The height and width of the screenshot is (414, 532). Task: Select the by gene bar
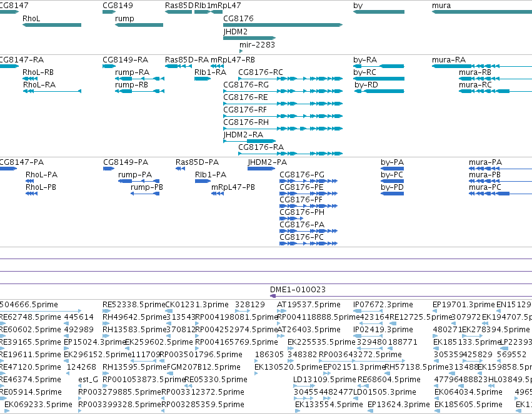[x=379, y=12]
